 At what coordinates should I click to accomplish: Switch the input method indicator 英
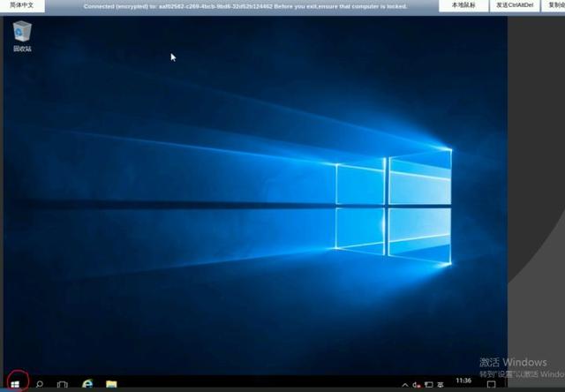point(441,385)
